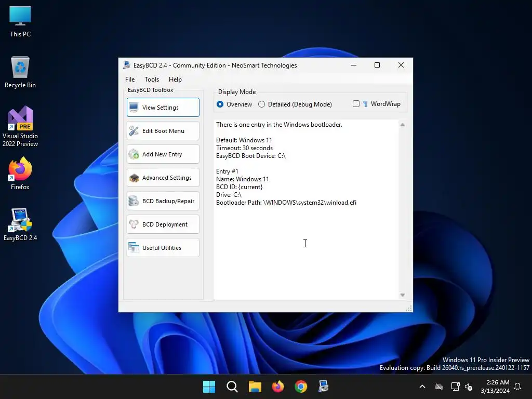This screenshot has height=399, width=532.
Task: Click the EasyBCD title bar app icon
Action: (127, 65)
